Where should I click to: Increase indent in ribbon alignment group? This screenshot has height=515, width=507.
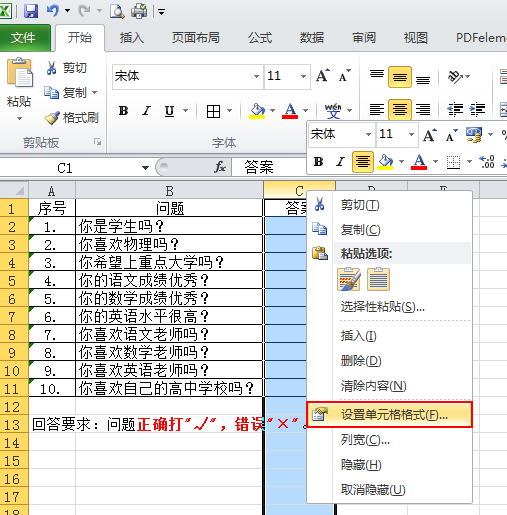click(477, 109)
